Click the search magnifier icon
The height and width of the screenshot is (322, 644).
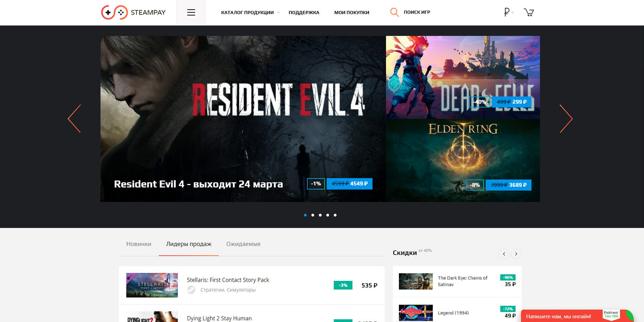pyautogui.click(x=394, y=12)
